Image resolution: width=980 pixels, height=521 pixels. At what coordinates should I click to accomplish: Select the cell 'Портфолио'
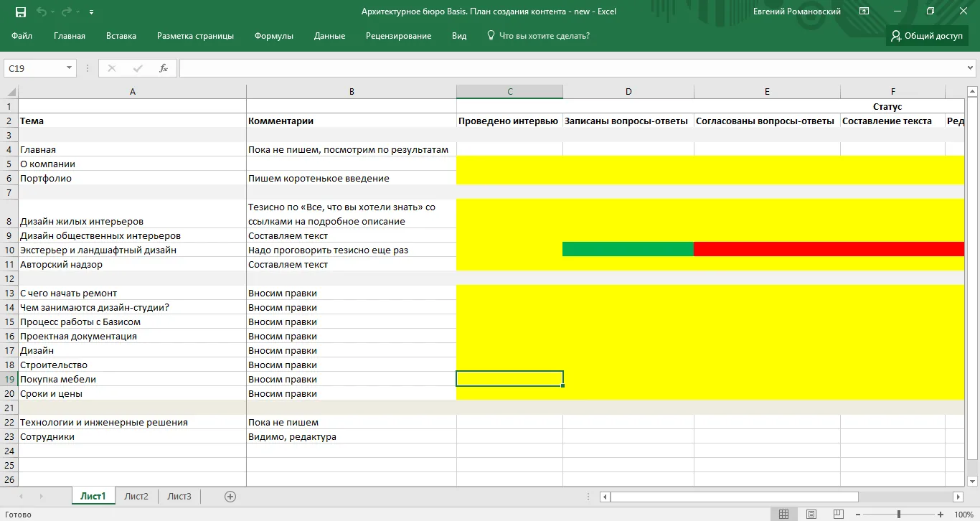click(x=132, y=178)
